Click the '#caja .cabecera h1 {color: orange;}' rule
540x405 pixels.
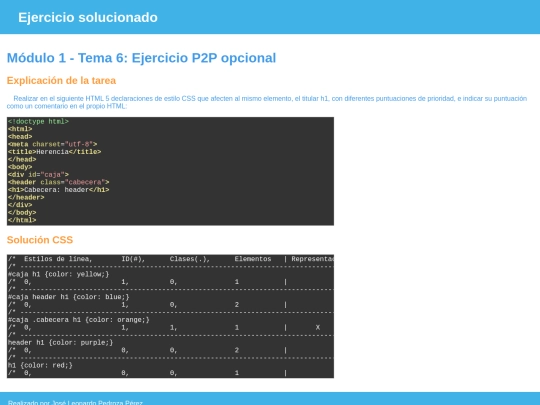(79, 320)
